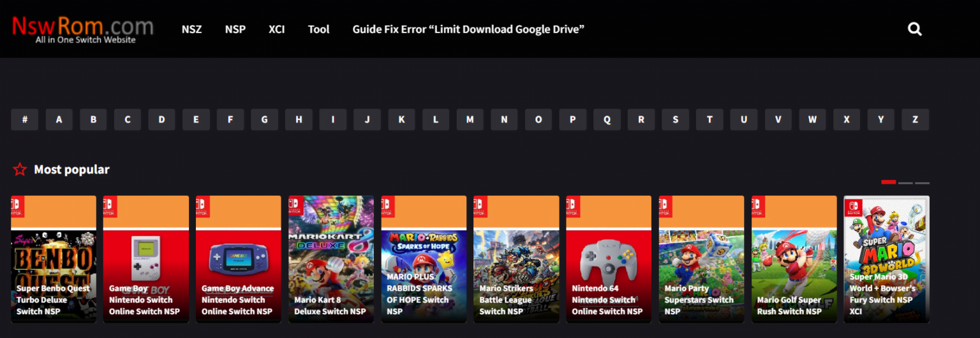Filter games by the # symbol button
Image resolution: width=980 pixels, height=338 pixels.
tap(25, 119)
